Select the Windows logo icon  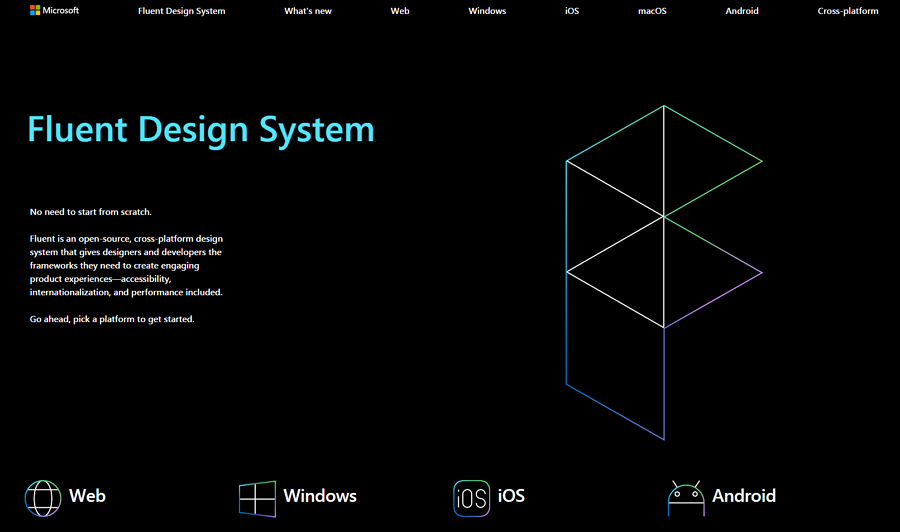click(257, 499)
